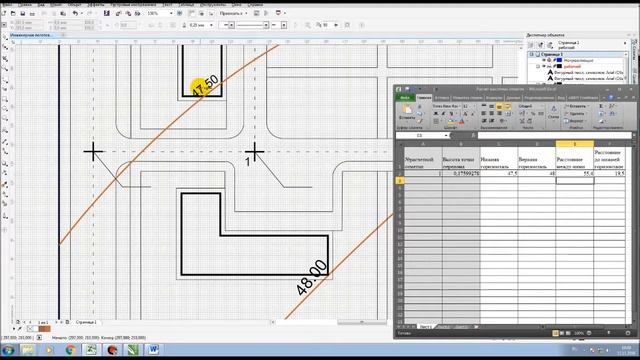
Task: Click the Import icon in CorelDRAW toolbar
Action: 118,13
